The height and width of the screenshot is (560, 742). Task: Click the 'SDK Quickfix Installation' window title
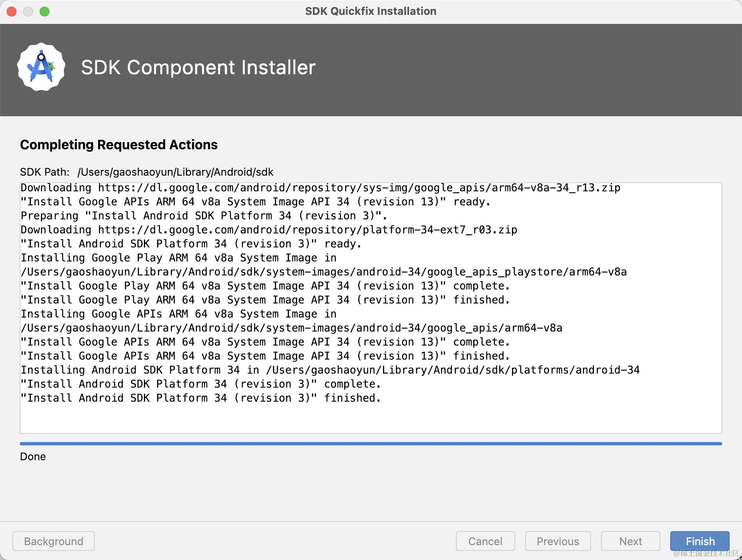(371, 11)
